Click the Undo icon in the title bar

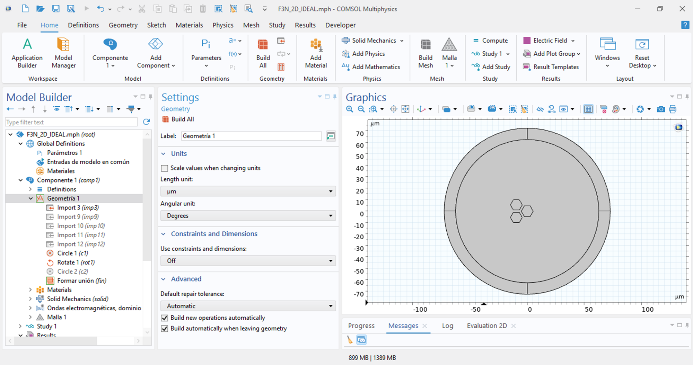coord(100,8)
